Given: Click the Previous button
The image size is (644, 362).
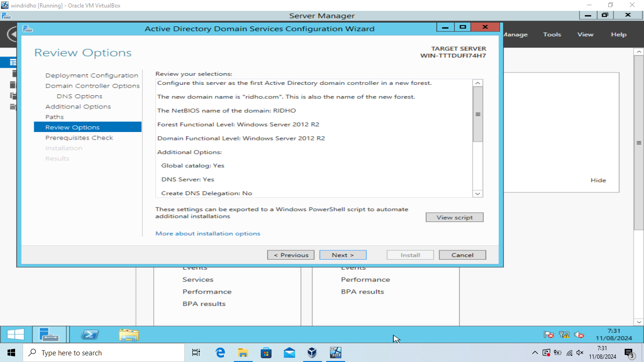Looking at the screenshot, I should click(291, 255).
